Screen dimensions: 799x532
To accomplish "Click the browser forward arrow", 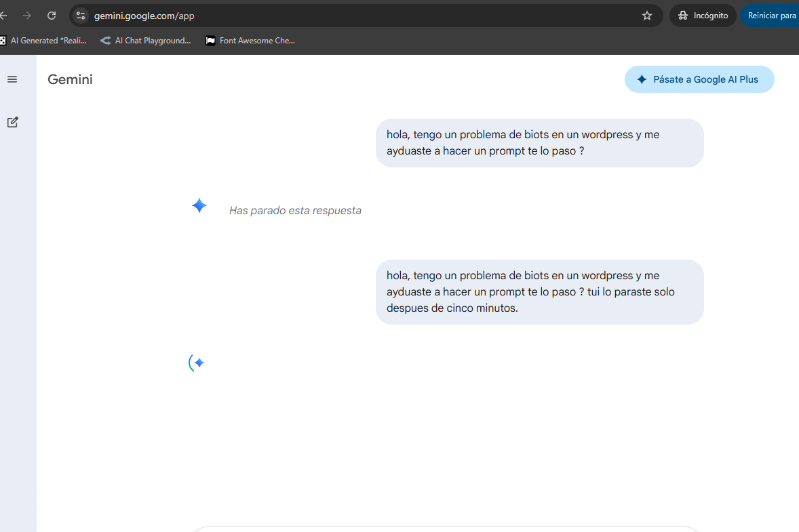I will pos(27,16).
